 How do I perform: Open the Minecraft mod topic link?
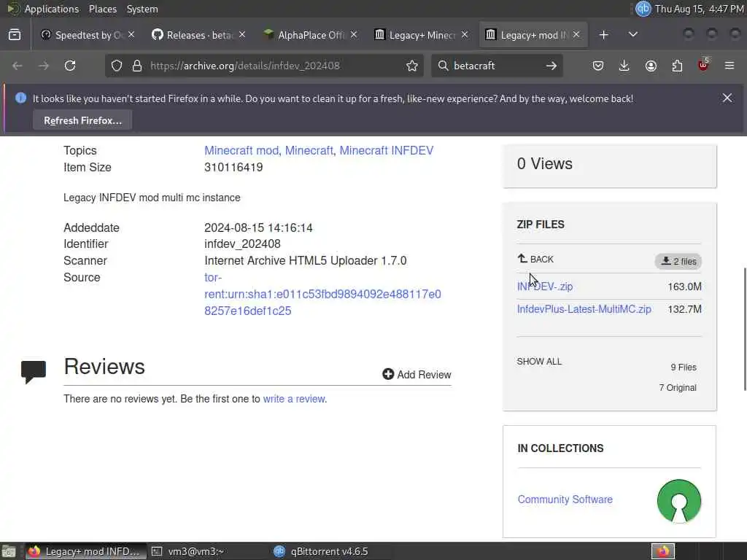241,150
